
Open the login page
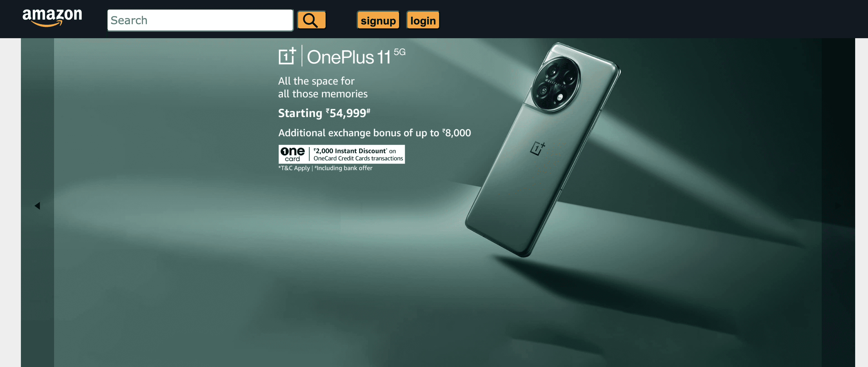(423, 20)
